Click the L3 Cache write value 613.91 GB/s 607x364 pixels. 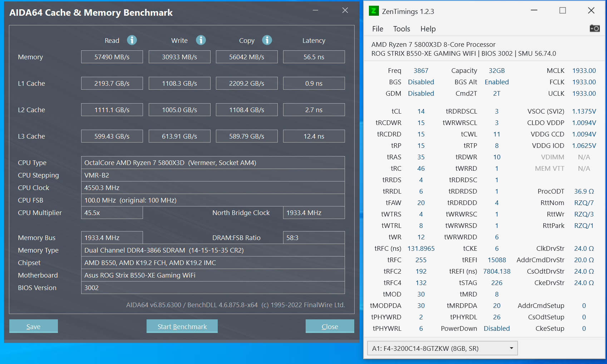point(179,136)
